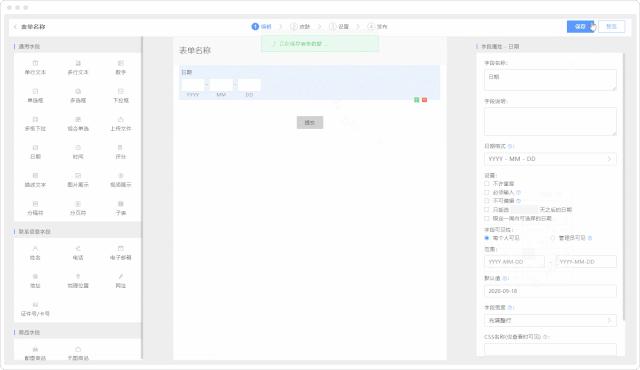The height and width of the screenshot is (370, 640).
Task: Click the 表单名称 form title on canvas
Action: (195, 51)
